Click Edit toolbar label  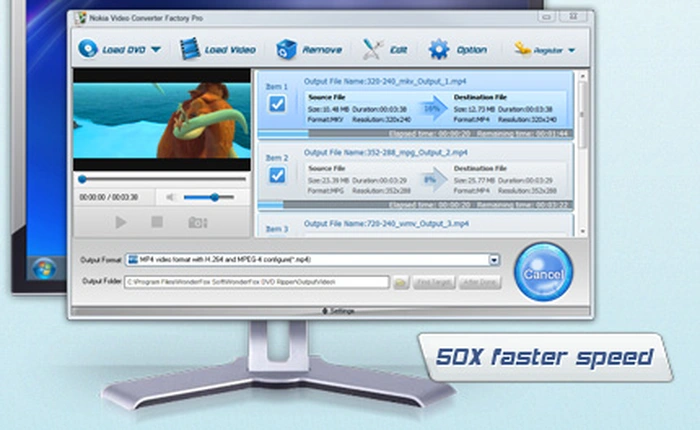pyautogui.click(x=399, y=50)
